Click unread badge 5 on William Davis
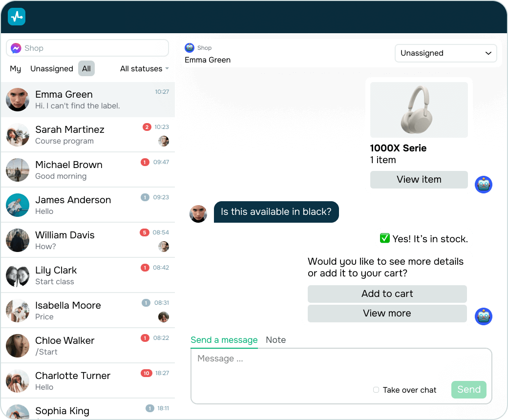This screenshot has height=420, width=508. (145, 232)
